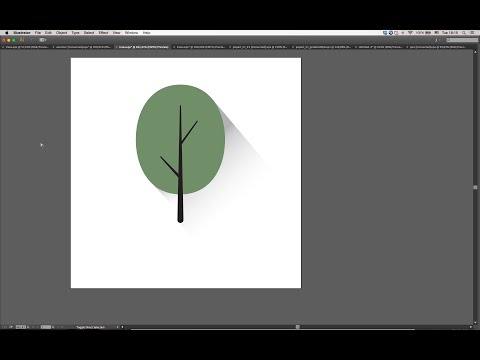Open the Window menu
The image size is (480, 360).
coord(131,33)
